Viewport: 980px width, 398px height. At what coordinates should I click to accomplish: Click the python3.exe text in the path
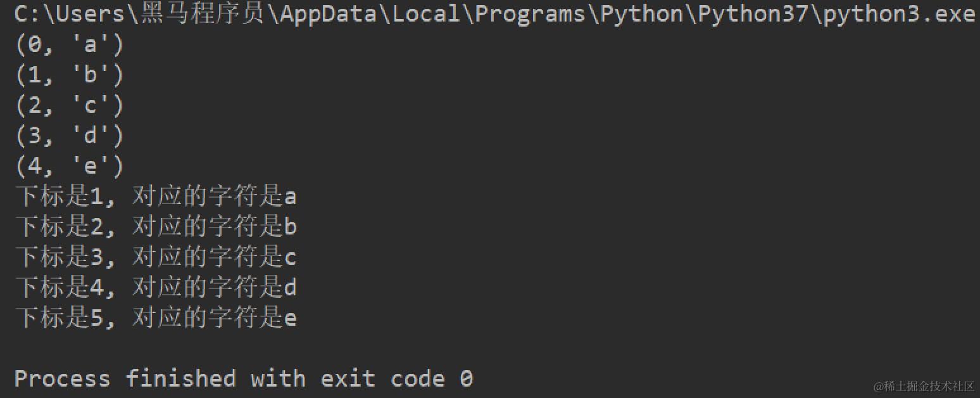click(x=899, y=14)
